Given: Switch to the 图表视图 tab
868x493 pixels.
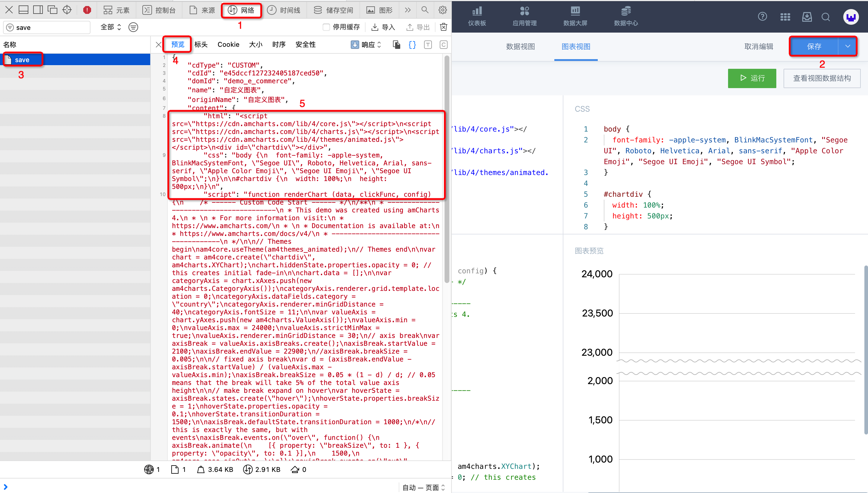Looking at the screenshot, I should tap(576, 46).
